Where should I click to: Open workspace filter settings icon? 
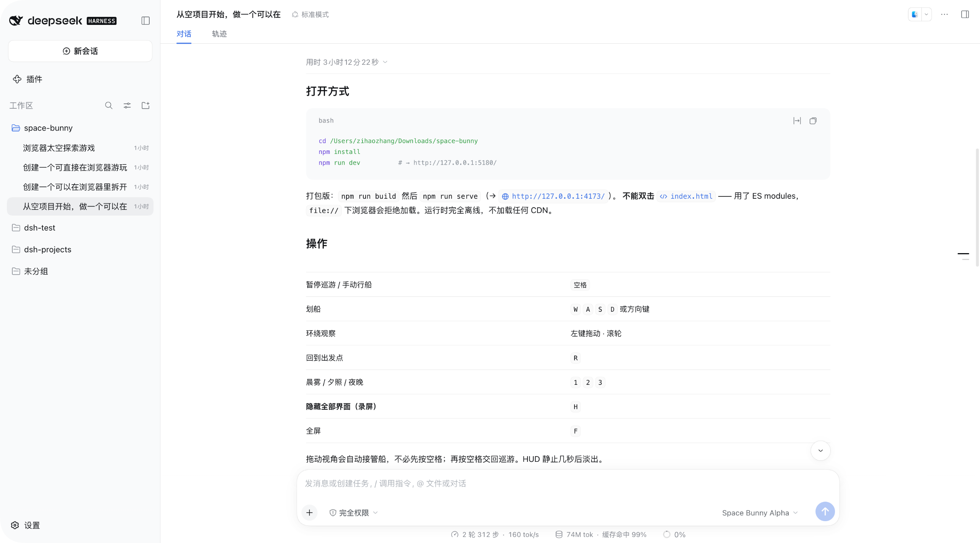[x=127, y=105]
